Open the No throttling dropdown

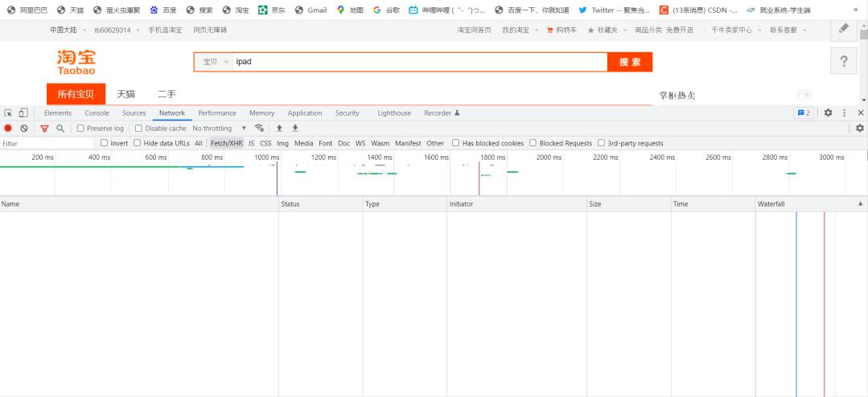click(219, 129)
